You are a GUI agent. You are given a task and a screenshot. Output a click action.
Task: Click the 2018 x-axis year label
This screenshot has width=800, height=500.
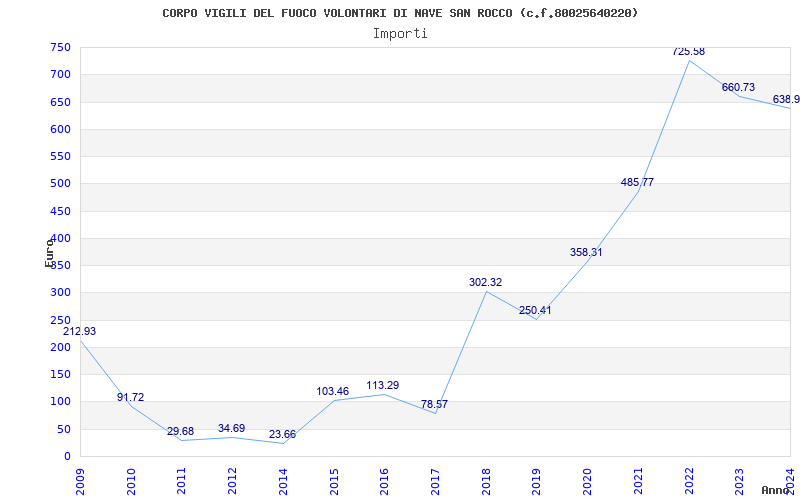486,481
